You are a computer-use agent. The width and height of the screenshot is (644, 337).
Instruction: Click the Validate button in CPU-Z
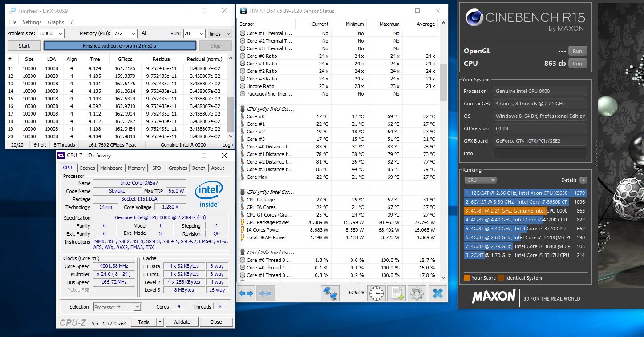[182, 322]
